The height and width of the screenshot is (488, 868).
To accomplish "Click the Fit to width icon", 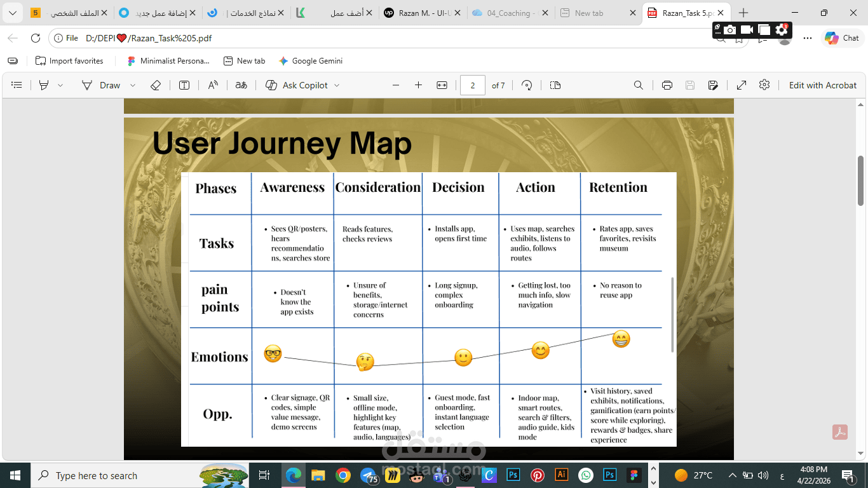I will 442,85.
